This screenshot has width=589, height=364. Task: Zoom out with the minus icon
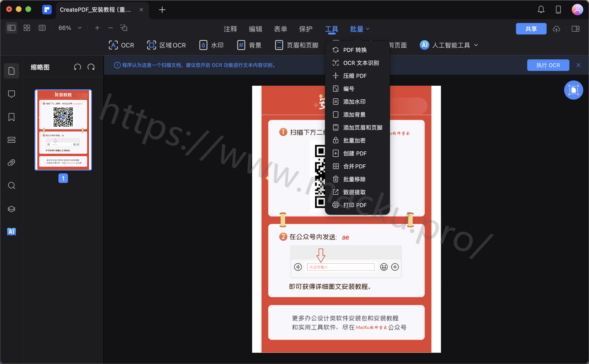(110, 28)
